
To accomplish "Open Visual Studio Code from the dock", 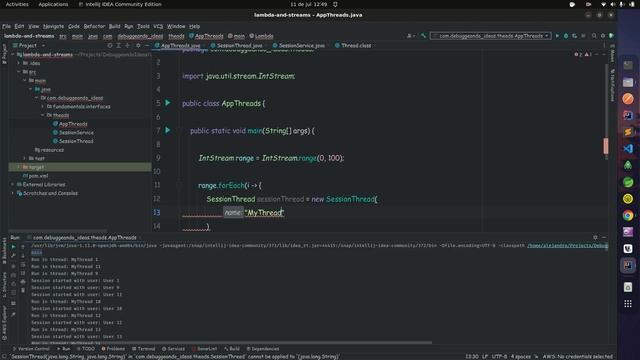I will [x=628, y=149].
